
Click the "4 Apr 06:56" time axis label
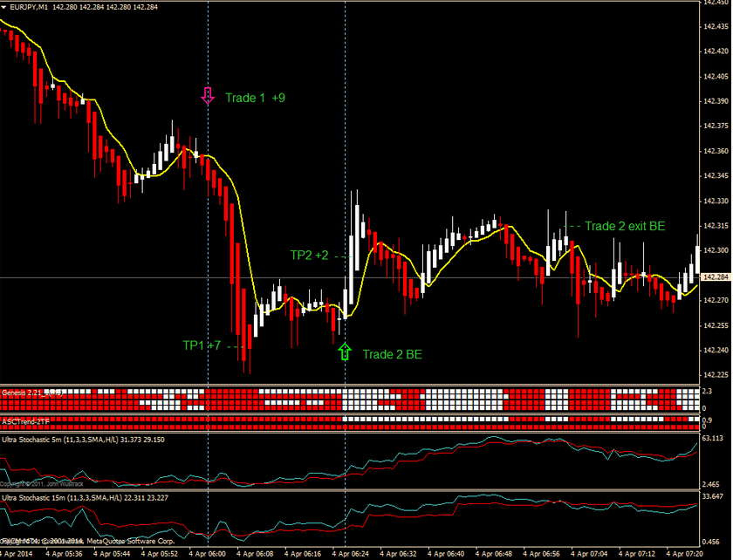[x=541, y=554]
